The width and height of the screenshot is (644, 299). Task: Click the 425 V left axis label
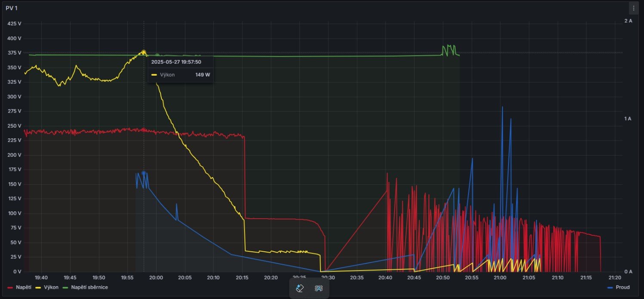[x=15, y=24]
